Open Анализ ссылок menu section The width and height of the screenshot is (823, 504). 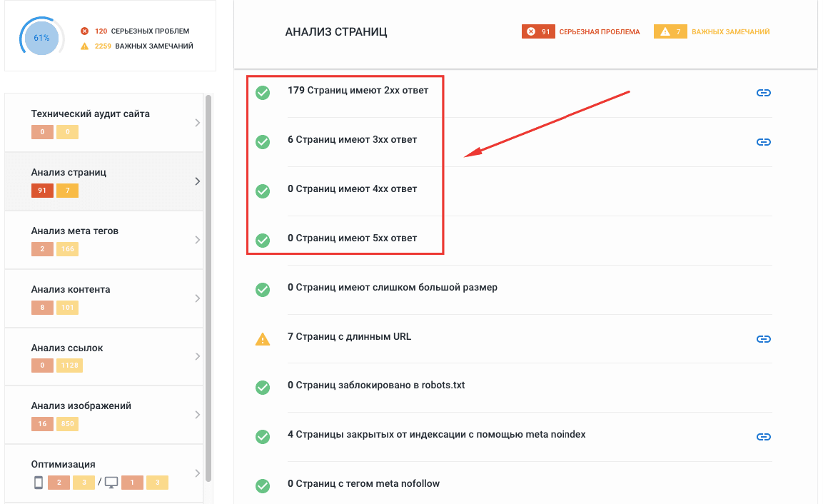tap(67, 348)
